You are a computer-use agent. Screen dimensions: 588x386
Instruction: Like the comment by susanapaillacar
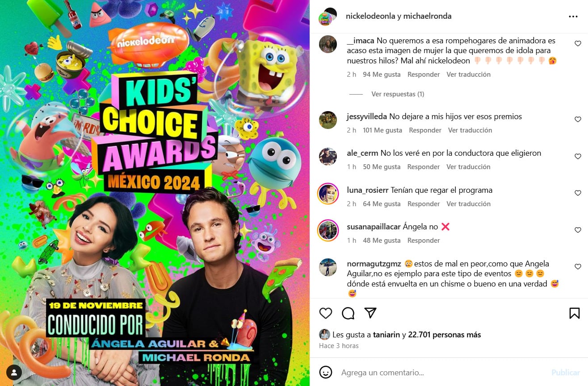click(578, 230)
